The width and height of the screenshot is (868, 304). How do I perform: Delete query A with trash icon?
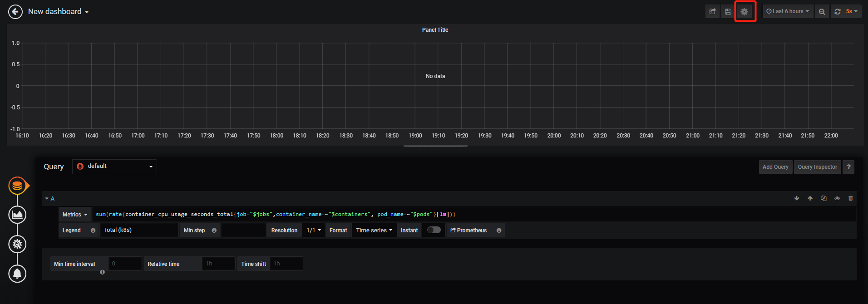[851, 198]
